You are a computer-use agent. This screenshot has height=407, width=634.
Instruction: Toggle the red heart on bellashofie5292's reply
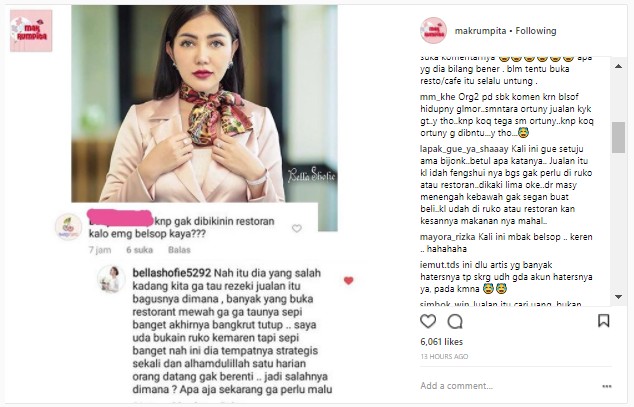tap(349, 280)
